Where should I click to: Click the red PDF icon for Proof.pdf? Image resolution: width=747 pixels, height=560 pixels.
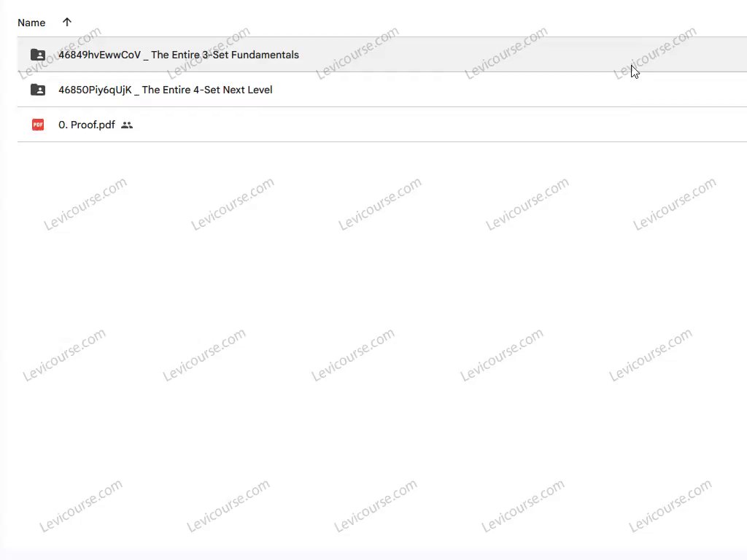[x=38, y=125]
